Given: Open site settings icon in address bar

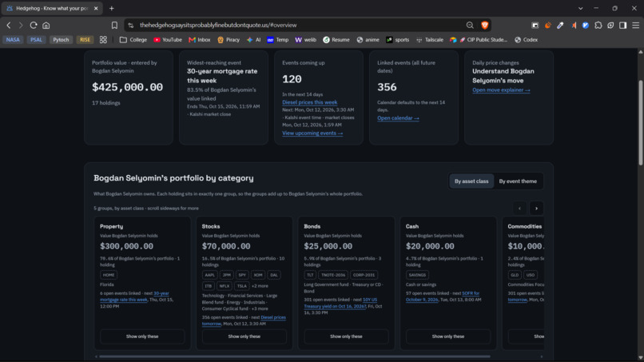Looking at the screenshot, I should (130, 25).
